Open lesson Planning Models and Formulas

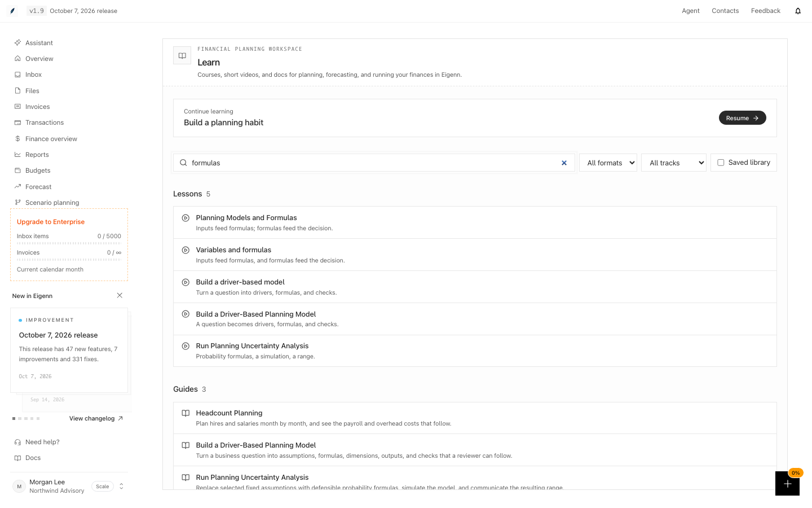tap(475, 222)
